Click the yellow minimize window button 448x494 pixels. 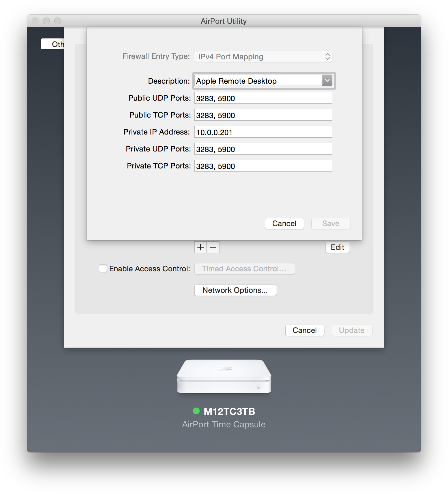46,21
